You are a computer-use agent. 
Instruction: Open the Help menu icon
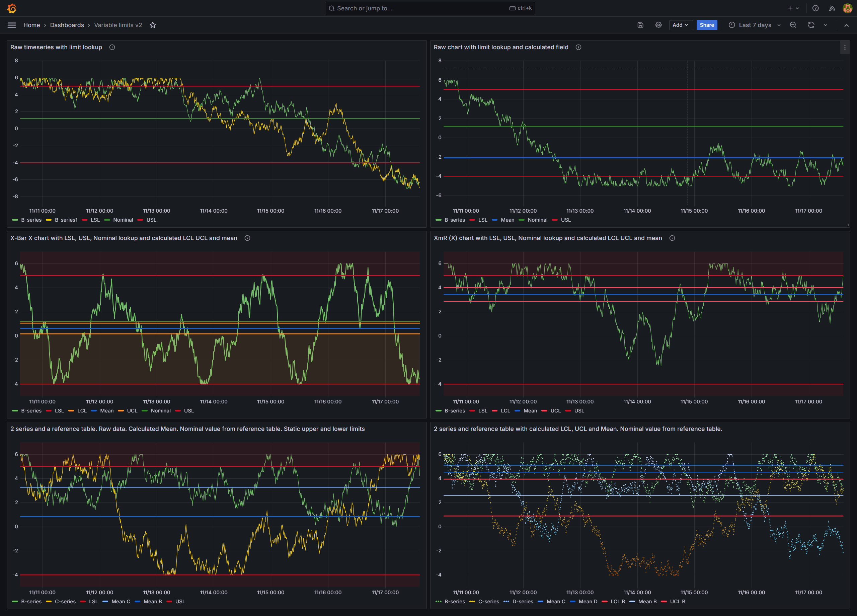point(815,8)
